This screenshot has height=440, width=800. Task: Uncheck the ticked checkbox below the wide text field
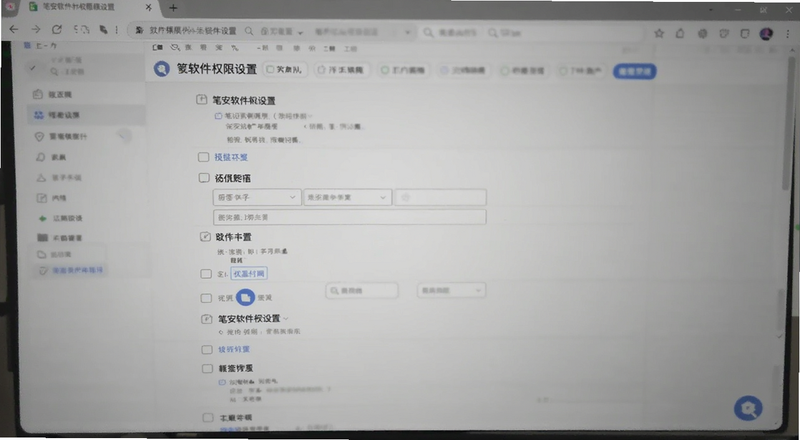click(x=205, y=237)
